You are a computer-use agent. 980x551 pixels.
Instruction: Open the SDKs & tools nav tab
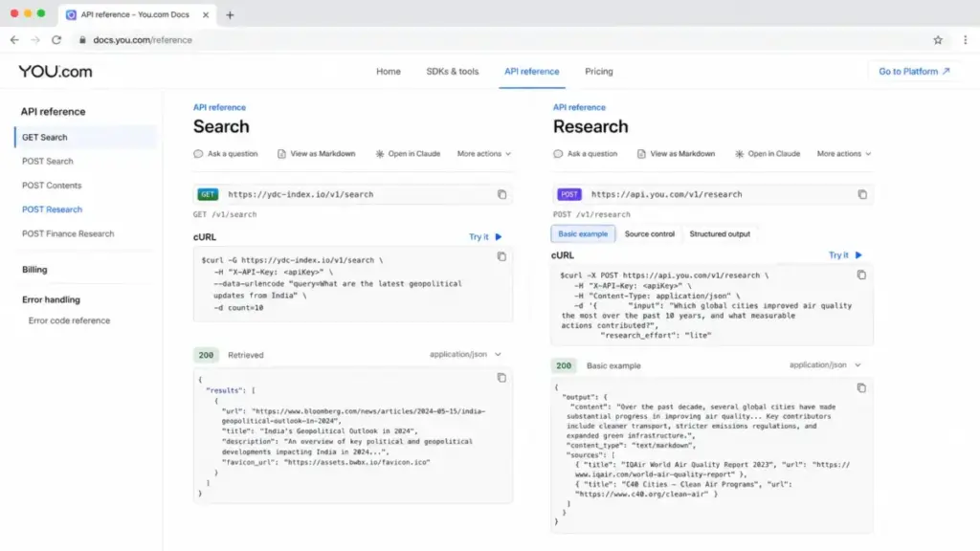click(x=453, y=71)
